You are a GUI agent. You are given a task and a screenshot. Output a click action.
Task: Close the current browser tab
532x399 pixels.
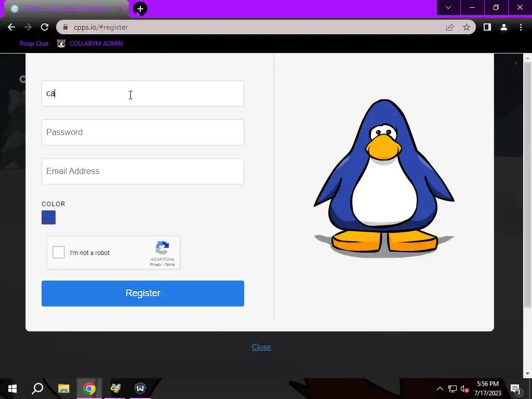click(x=120, y=9)
